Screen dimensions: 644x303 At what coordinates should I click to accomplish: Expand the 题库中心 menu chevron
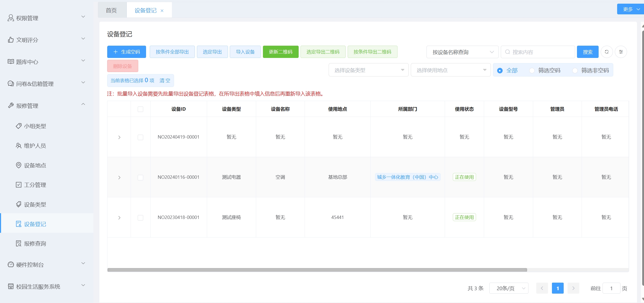[83, 61]
